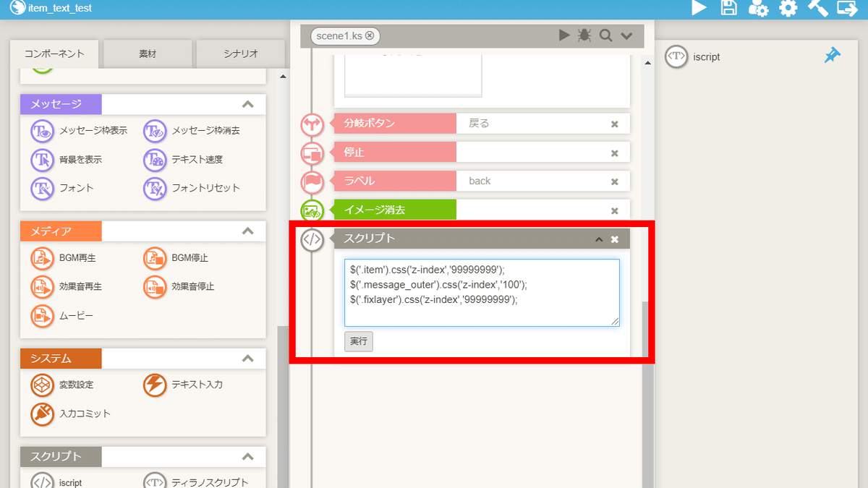Select the テキスト入力 component
868x488 pixels.
tap(184, 385)
